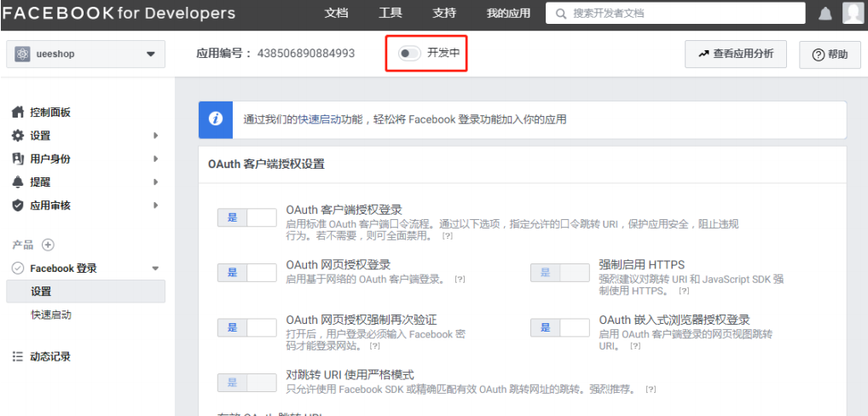Viewport: 868px width, 416px height.
Task: Click the 用户身份 icon in the sidebar
Action: click(x=18, y=159)
